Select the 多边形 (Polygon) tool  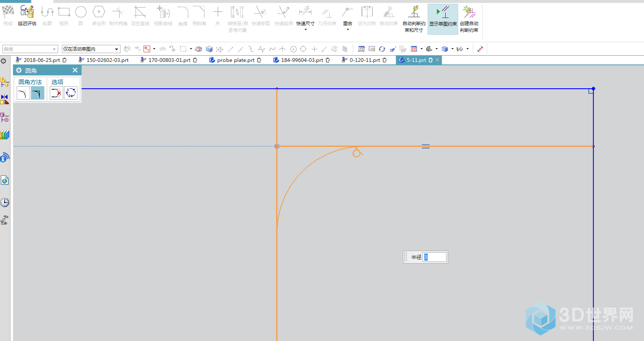pyautogui.click(x=99, y=16)
